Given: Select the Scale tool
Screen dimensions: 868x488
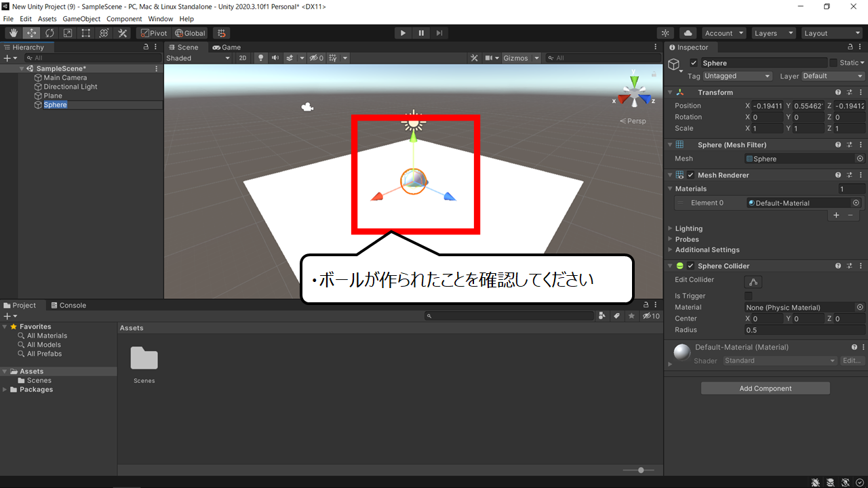Looking at the screenshot, I should [68, 33].
